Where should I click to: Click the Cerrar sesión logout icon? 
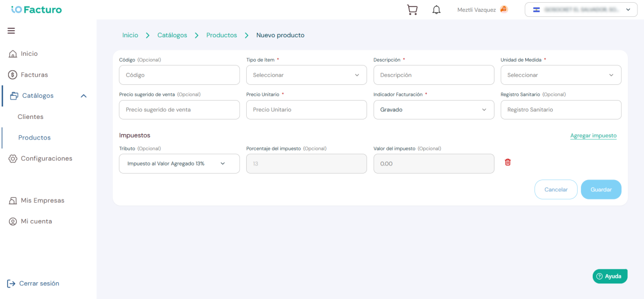(11, 283)
